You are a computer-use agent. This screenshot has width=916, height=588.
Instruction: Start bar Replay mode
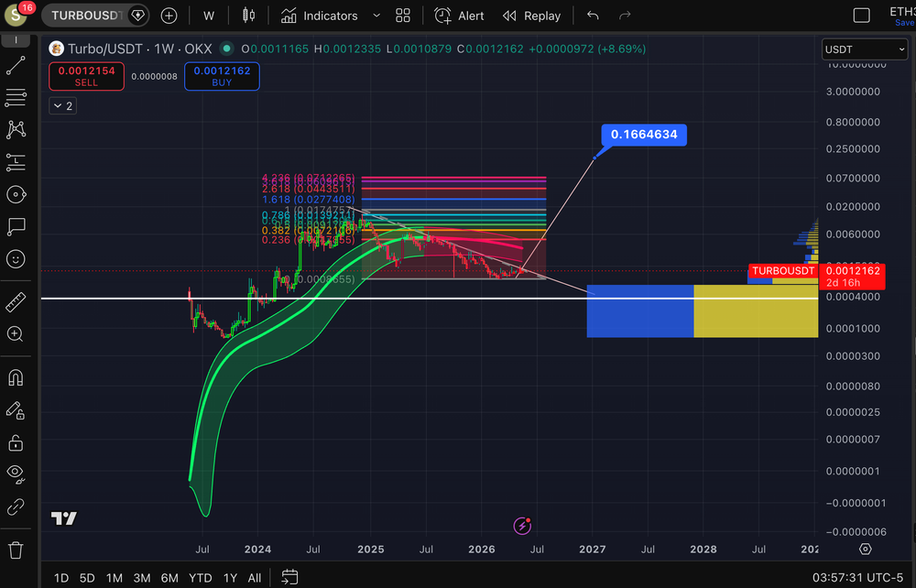532,16
